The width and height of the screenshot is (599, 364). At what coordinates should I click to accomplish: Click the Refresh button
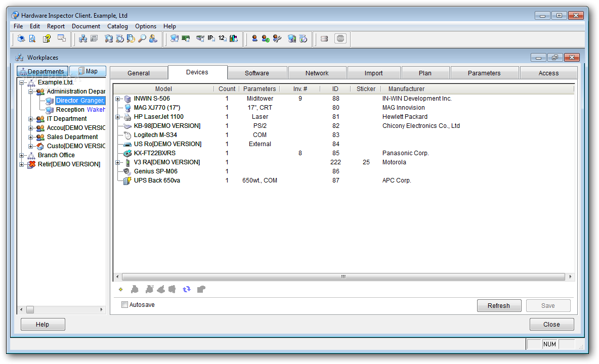pyautogui.click(x=499, y=306)
